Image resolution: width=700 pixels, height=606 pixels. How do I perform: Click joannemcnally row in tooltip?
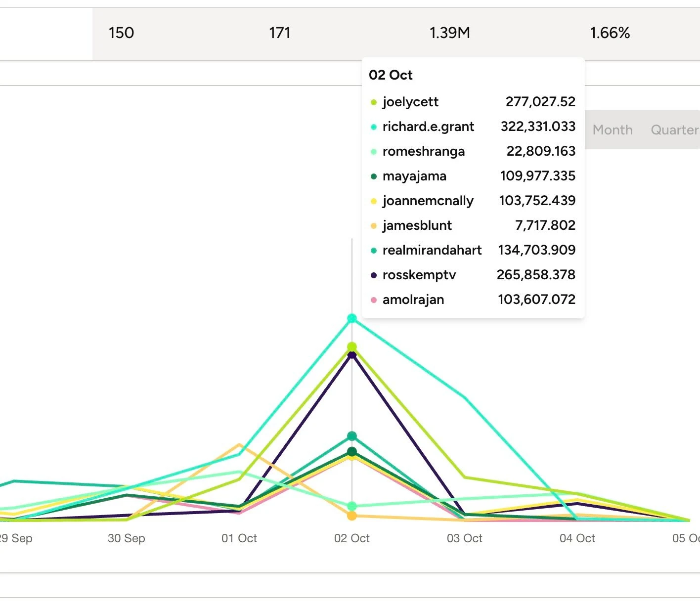point(473,201)
